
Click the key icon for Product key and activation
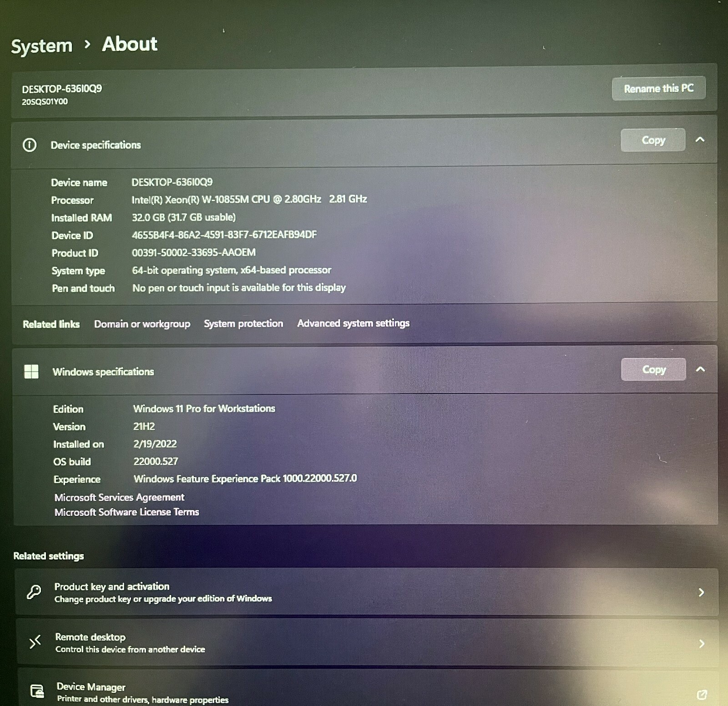[34, 592]
